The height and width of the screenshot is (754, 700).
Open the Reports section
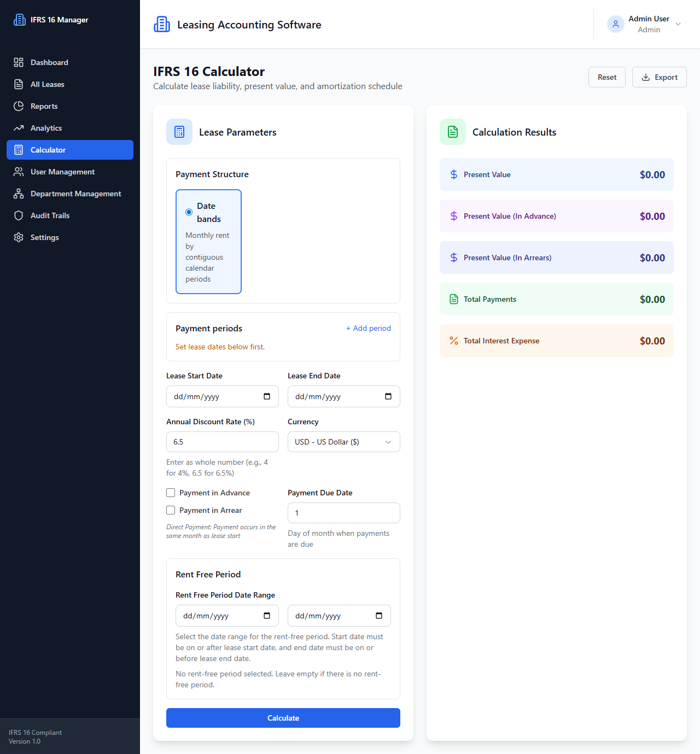pyautogui.click(x=70, y=106)
